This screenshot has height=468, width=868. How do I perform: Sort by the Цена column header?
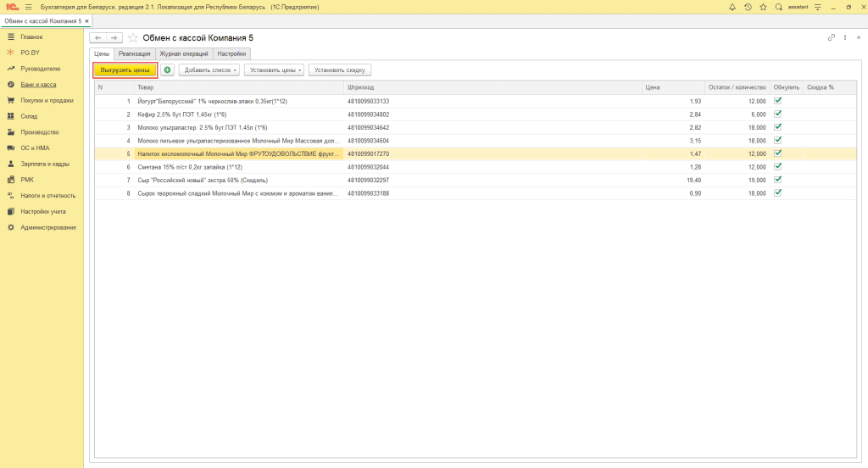tap(673, 87)
